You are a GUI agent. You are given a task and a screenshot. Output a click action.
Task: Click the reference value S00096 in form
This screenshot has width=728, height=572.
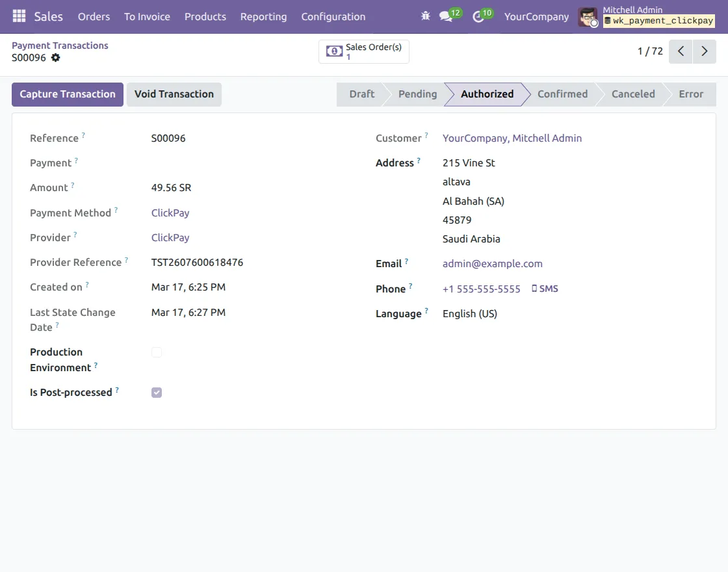click(168, 138)
